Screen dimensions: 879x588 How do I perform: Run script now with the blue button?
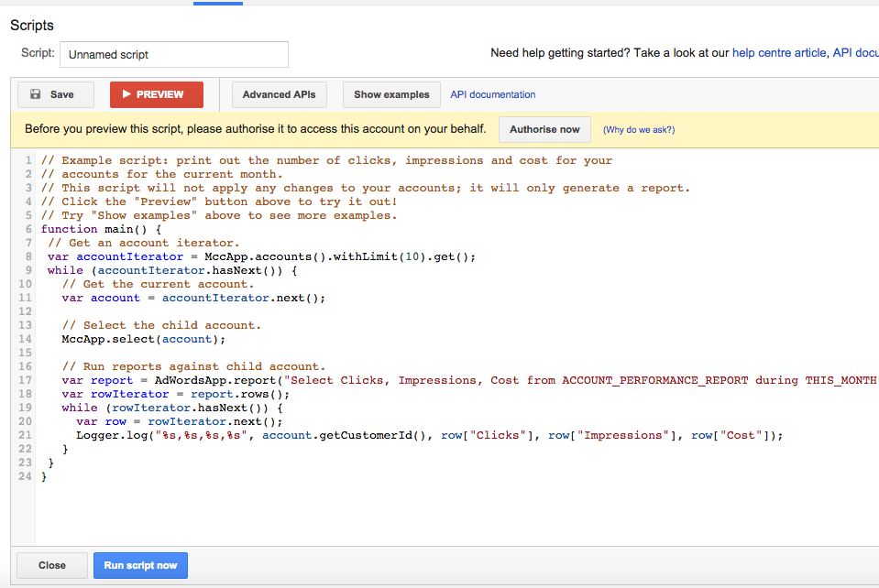(x=140, y=565)
